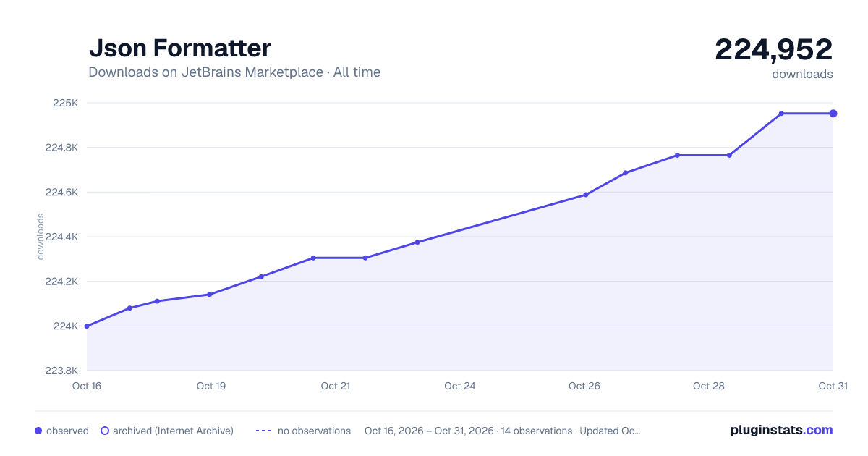
Task: Select the large final data point at Oct 31
Action: point(833,114)
